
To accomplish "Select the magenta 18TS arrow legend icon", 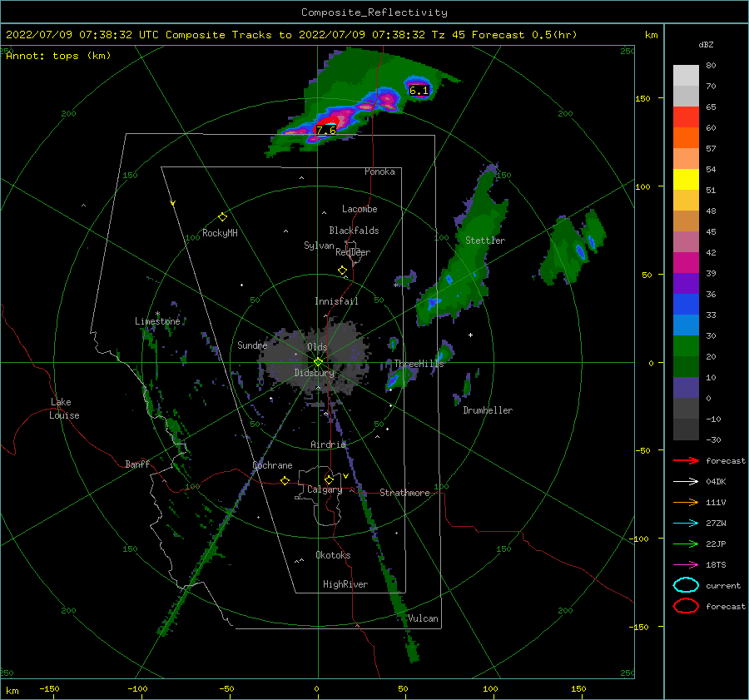I will 686,565.
